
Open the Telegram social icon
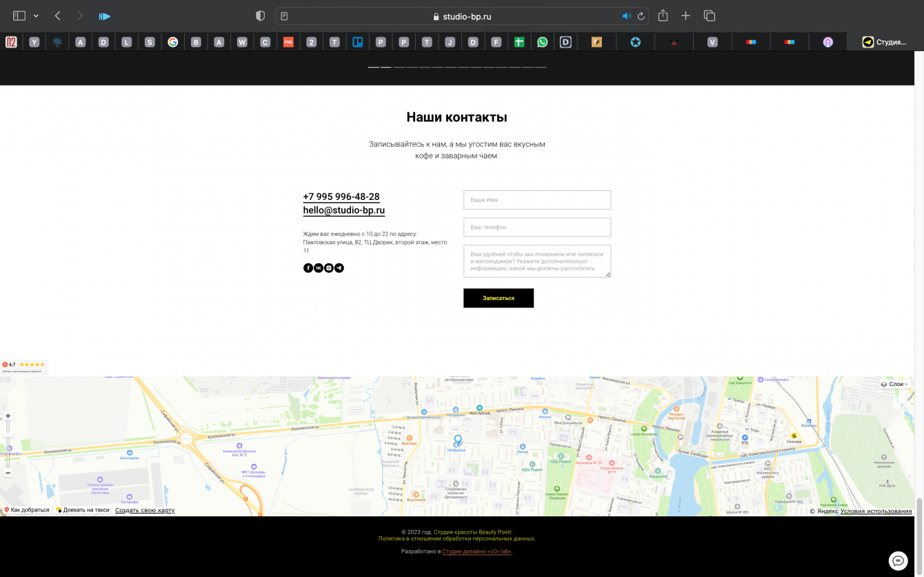pyautogui.click(x=339, y=268)
